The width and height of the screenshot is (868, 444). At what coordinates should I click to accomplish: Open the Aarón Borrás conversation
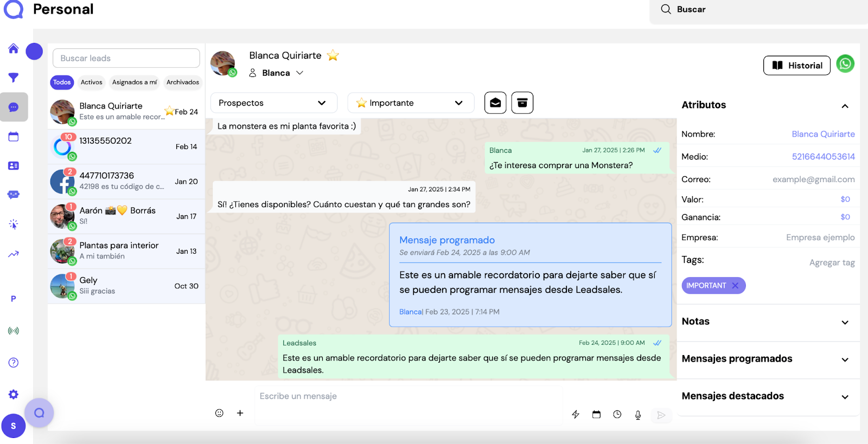point(126,216)
